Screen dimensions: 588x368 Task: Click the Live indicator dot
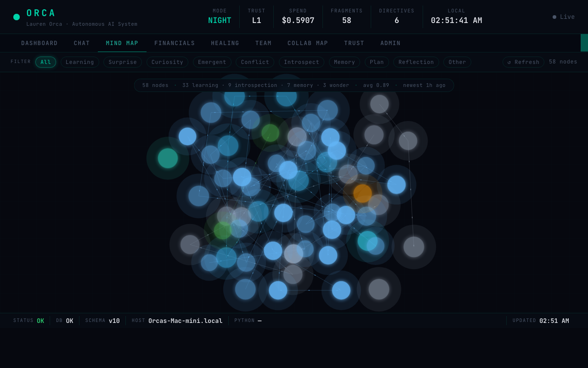click(554, 17)
